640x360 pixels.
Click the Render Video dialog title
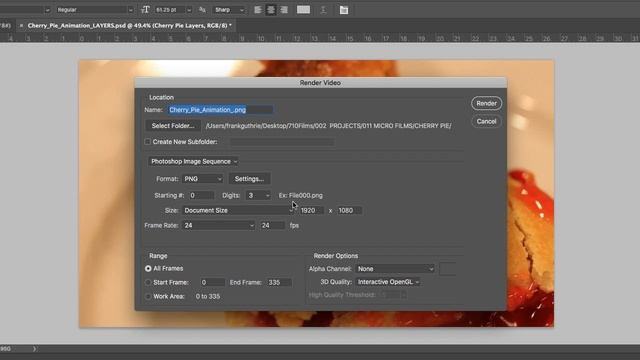point(320,83)
